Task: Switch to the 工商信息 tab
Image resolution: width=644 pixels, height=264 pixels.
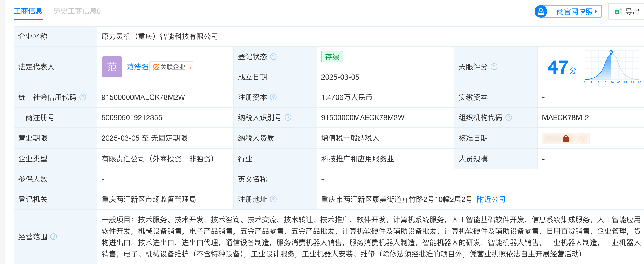Action: [x=28, y=11]
